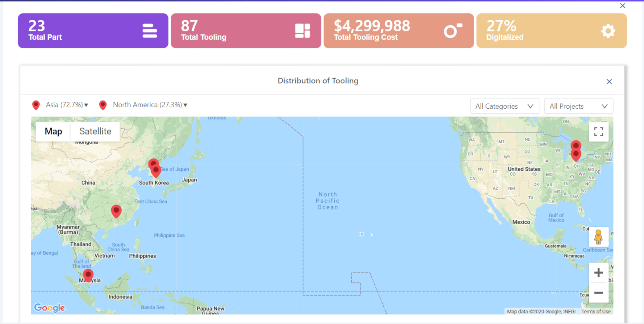Expand the North America (27.3%) dropdown
Screen dimensions: 644x324
(x=150, y=105)
